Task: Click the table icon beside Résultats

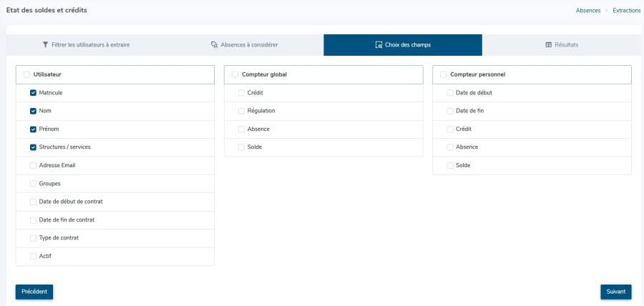Action: click(x=549, y=45)
